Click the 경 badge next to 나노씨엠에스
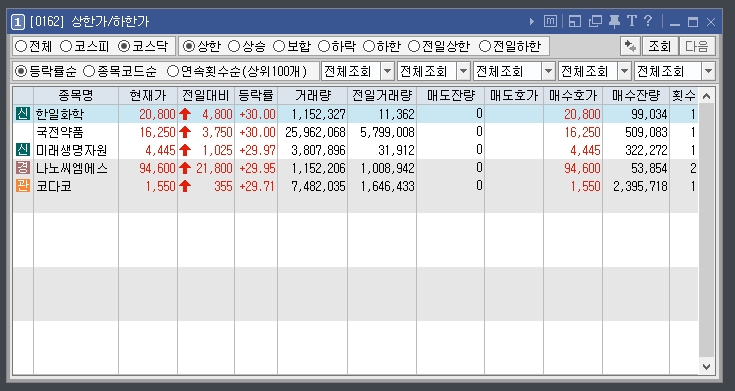Image resolution: width=735 pixels, height=391 pixels. 23,168
